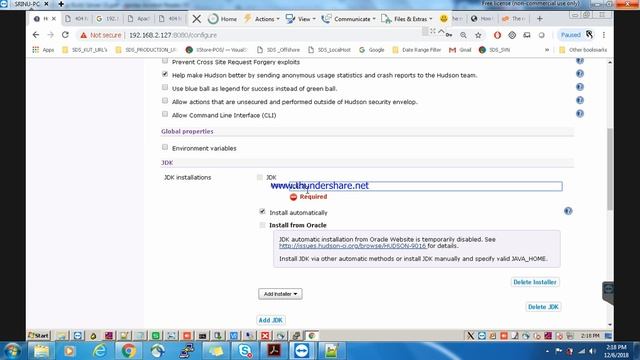Open help for Command Line Interface option
Image resolution: width=640 pixels, height=360 pixels.
[580, 113]
